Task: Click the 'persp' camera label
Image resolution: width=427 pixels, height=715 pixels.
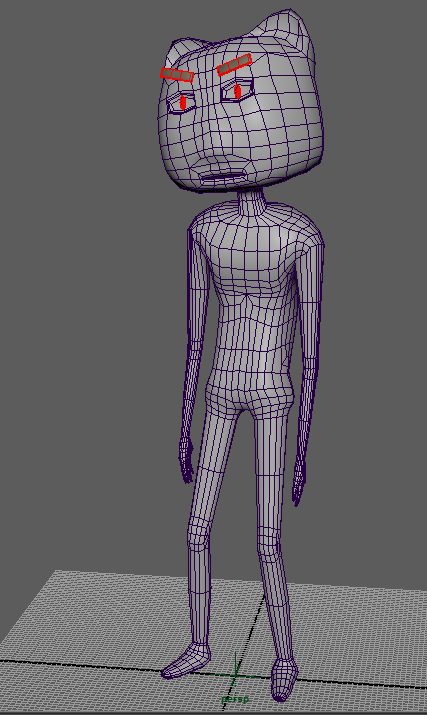Action: click(x=235, y=699)
